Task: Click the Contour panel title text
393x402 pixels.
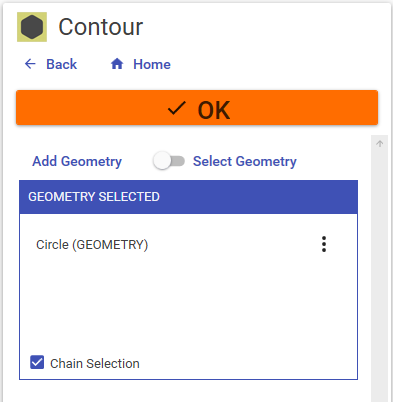Action: click(x=101, y=27)
